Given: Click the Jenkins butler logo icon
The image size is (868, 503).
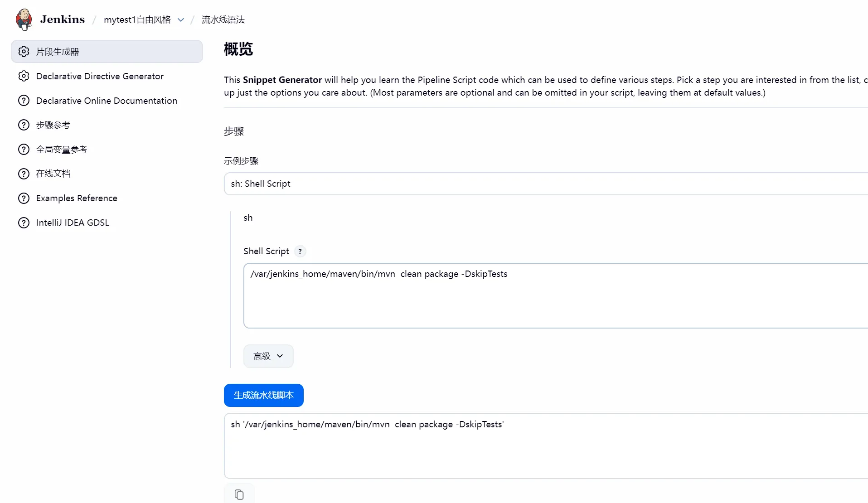Looking at the screenshot, I should [24, 19].
